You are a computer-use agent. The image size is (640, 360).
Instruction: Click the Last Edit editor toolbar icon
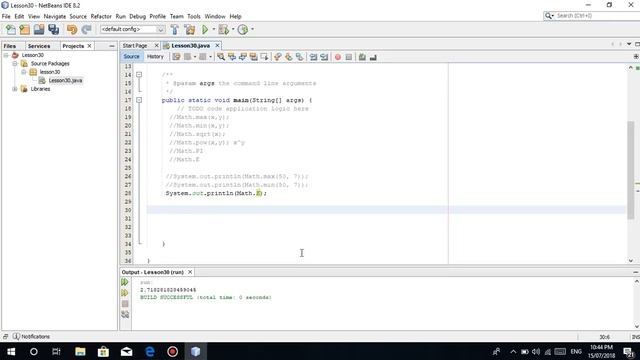pos(176,57)
